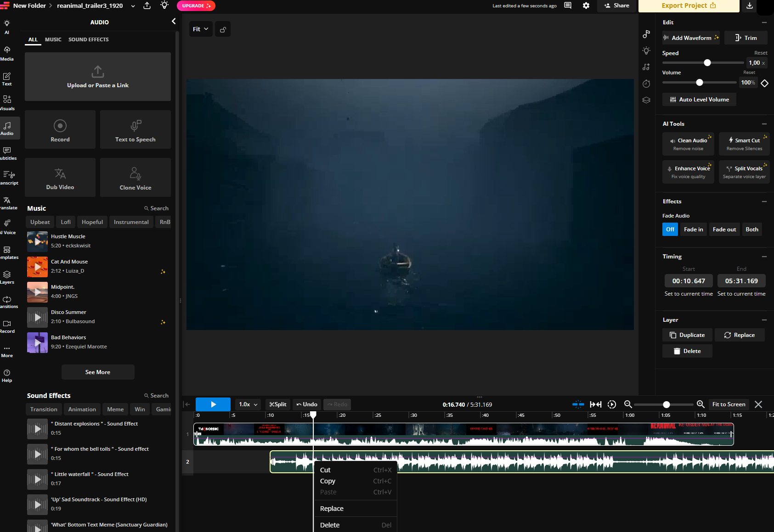
Task: Open the Fit zoom dropdown
Action: pyautogui.click(x=201, y=29)
